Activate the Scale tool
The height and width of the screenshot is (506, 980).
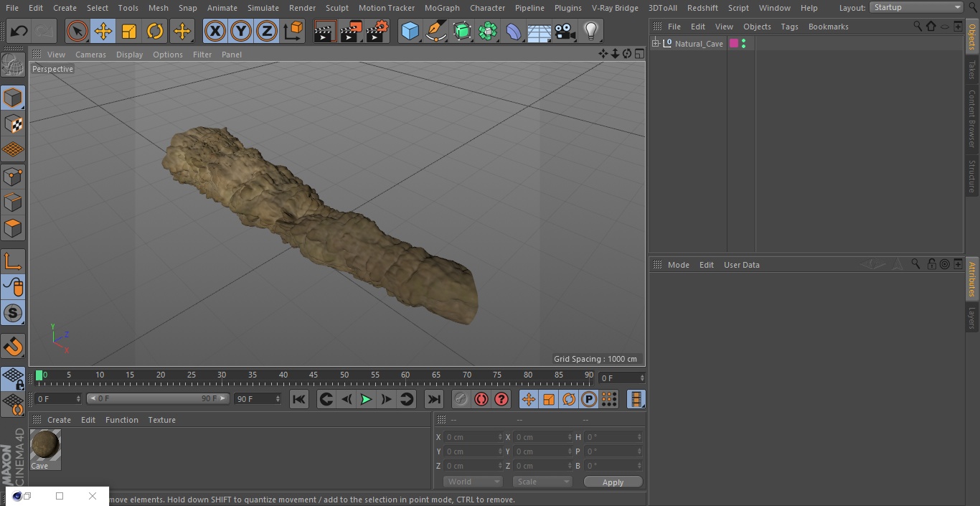tap(129, 32)
